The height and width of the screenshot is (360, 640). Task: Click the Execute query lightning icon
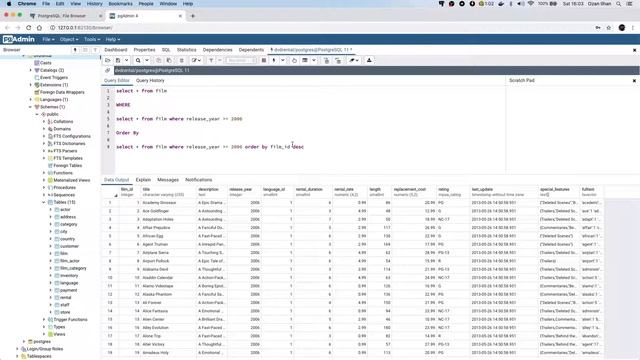click(274, 60)
